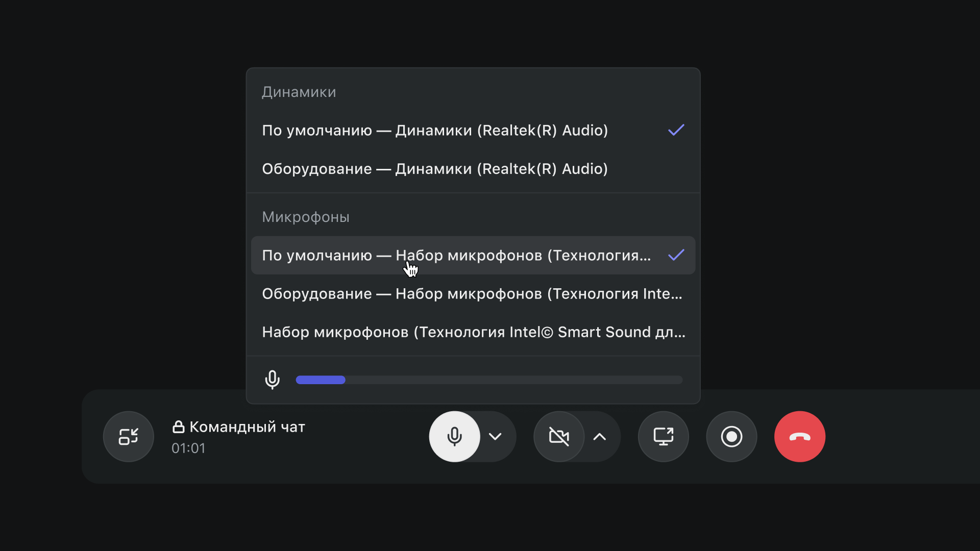Click the exit fullscreen icon
980x551 pixels.
[128, 436]
